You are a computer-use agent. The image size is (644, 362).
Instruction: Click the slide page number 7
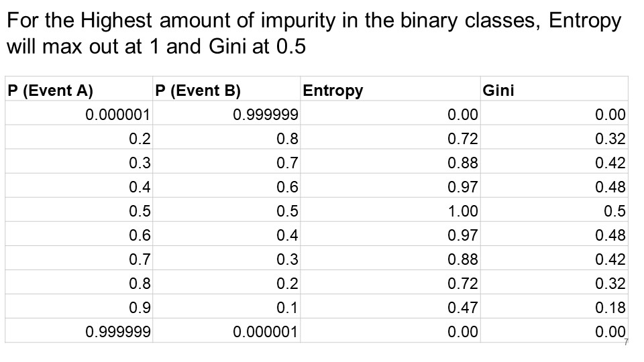click(626, 343)
